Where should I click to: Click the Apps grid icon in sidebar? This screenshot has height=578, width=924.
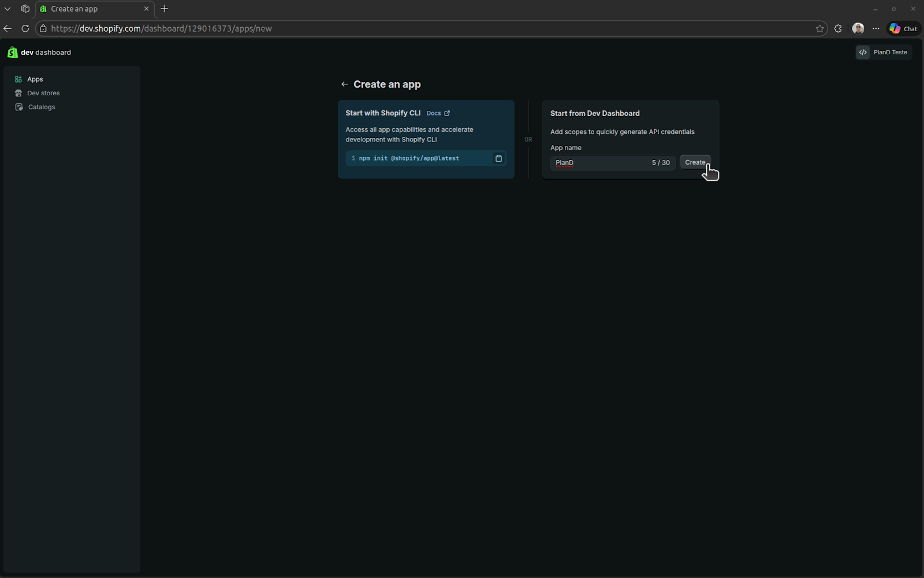(18, 79)
